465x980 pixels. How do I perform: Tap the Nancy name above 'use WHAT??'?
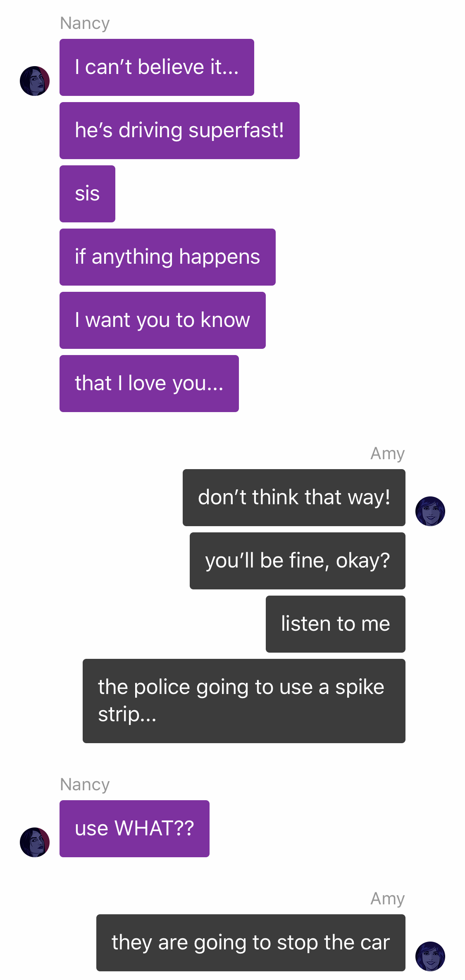[85, 784]
